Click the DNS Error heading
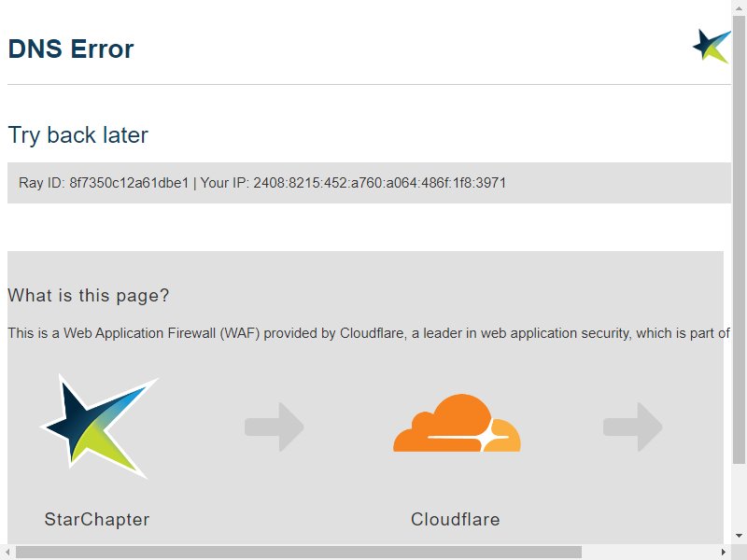747x560 pixels. click(x=71, y=49)
